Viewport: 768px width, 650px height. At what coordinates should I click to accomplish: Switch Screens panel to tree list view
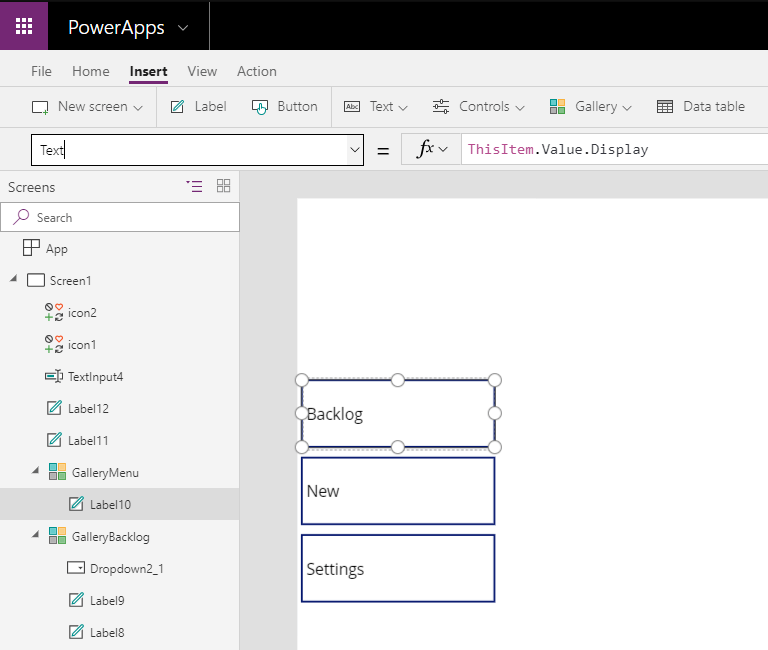pos(194,186)
